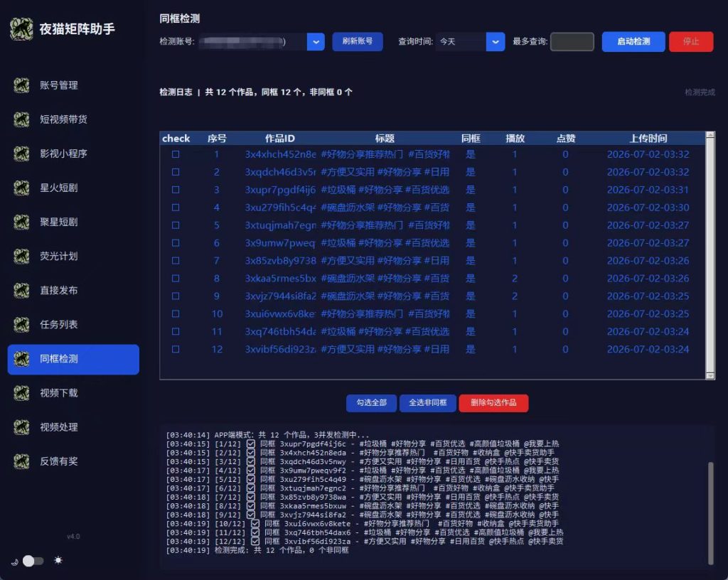
Task: Click the cat icon beside 视频下载
Action: [x=21, y=393]
